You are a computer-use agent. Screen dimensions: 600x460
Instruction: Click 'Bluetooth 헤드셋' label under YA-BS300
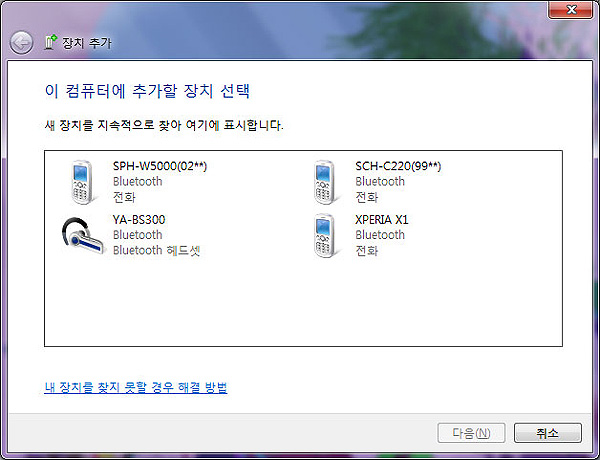point(157,250)
